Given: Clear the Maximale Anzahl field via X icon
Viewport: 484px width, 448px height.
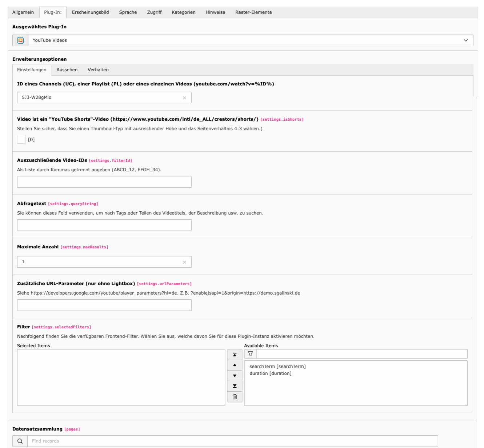Looking at the screenshot, I should pos(185,261).
